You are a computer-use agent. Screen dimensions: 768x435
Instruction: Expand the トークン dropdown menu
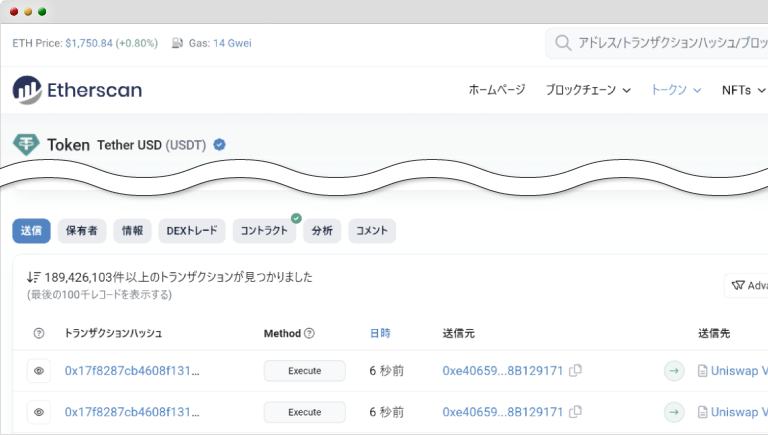pos(676,90)
